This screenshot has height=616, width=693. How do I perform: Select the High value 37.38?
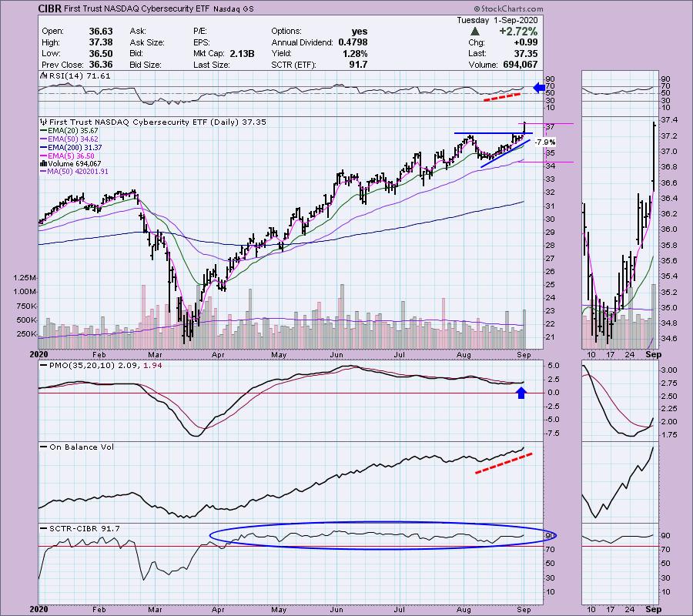click(101, 42)
